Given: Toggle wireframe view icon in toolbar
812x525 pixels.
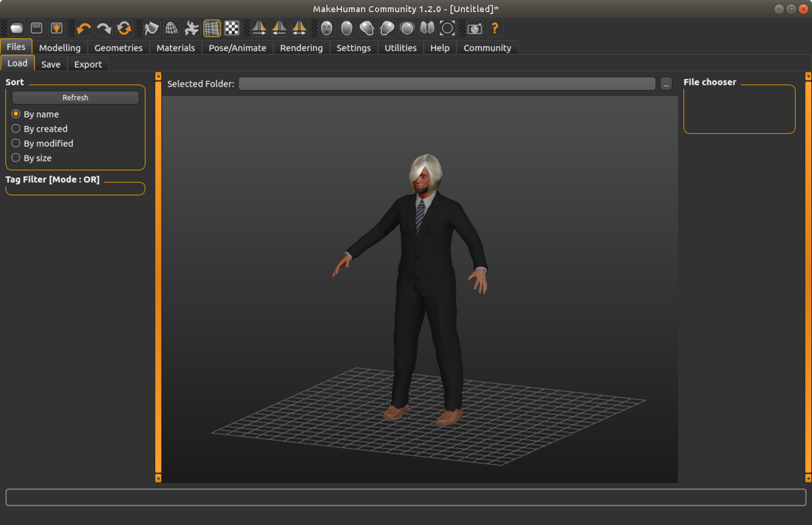Looking at the screenshot, I should pyautogui.click(x=172, y=28).
